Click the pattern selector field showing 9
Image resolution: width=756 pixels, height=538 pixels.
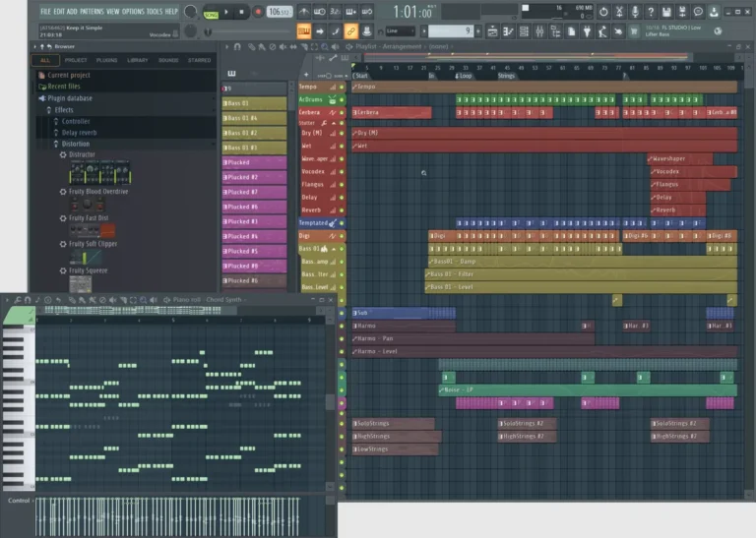tap(450, 31)
